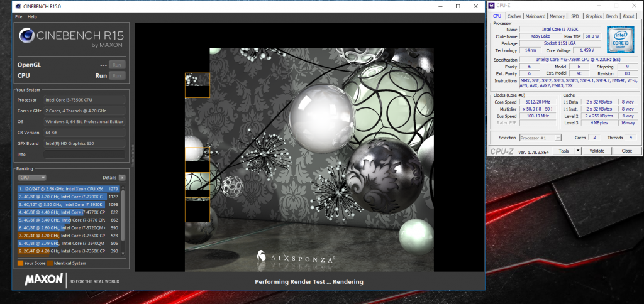The height and width of the screenshot is (304, 644).
Task: Select ranking row 6 Core i7-3720QM
Action: (x=69, y=228)
